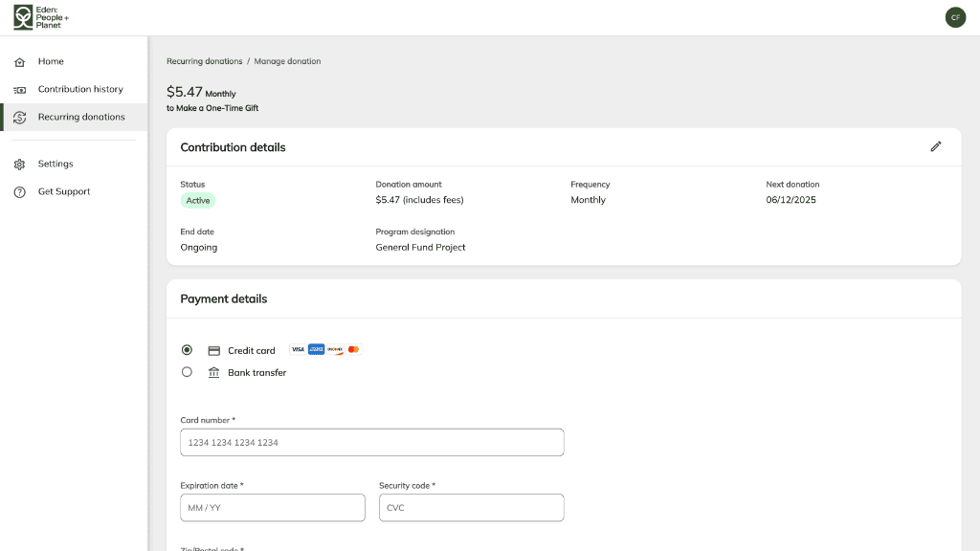Click the Recurring donations cycle icon
The width and height of the screenshot is (980, 551).
coord(19,118)
